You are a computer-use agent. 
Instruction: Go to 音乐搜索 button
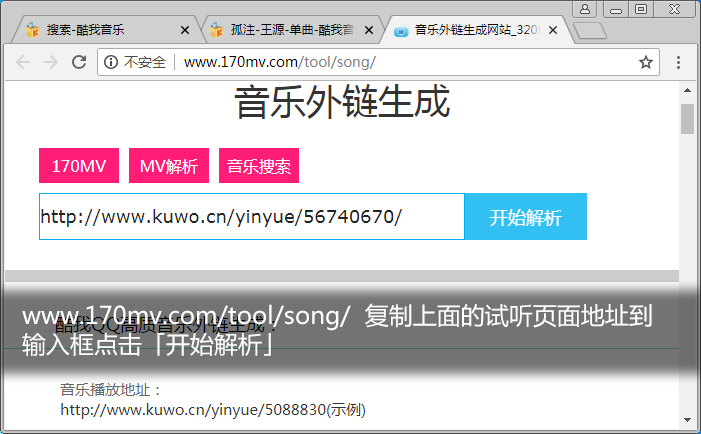tap(259, 166)
